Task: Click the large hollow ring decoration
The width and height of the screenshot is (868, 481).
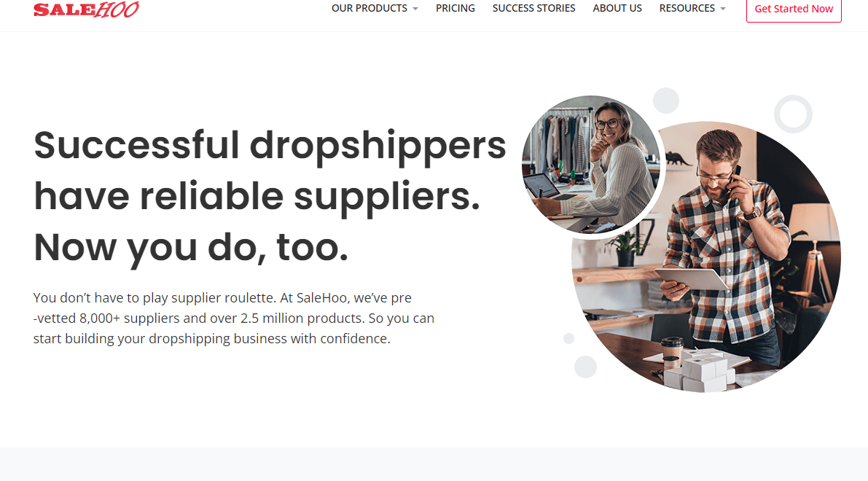Action: click(x=793, y=114)
